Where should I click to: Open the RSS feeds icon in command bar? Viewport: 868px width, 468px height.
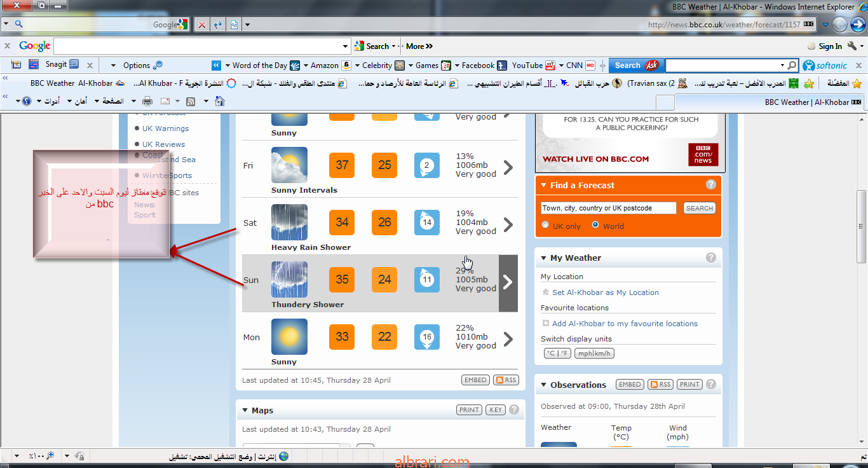[x=190, y=101]
